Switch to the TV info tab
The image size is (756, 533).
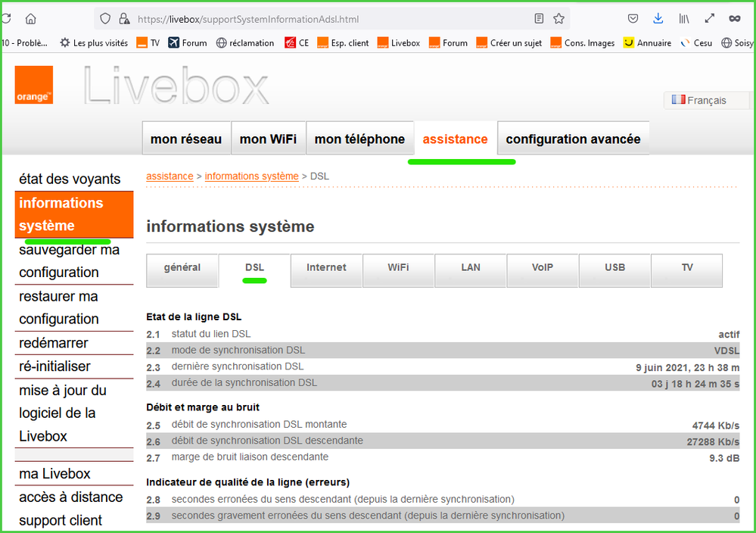pyautogui.click(x=687, y=270)
